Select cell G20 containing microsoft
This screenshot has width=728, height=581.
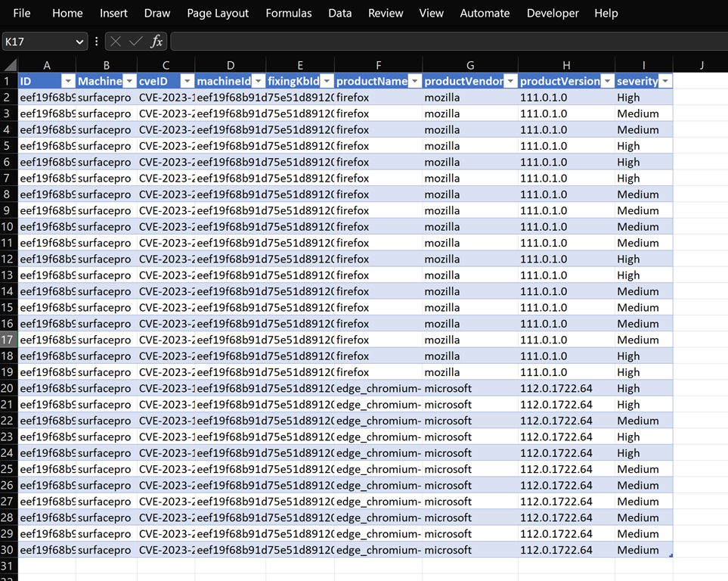click(x=470, y=388)
